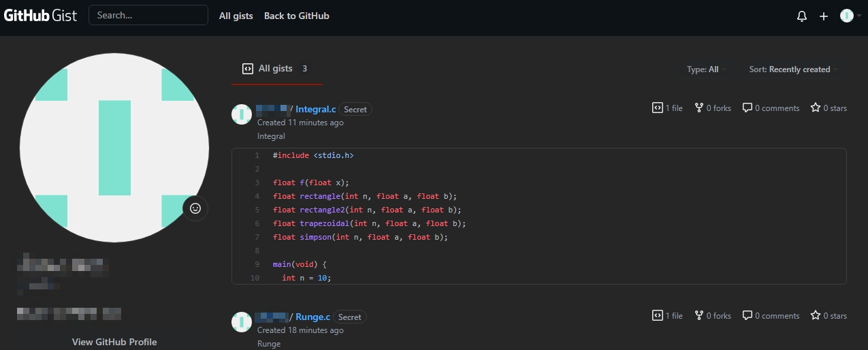Open the large profile avatar image
Screen dimensions: 868x350
114,148
